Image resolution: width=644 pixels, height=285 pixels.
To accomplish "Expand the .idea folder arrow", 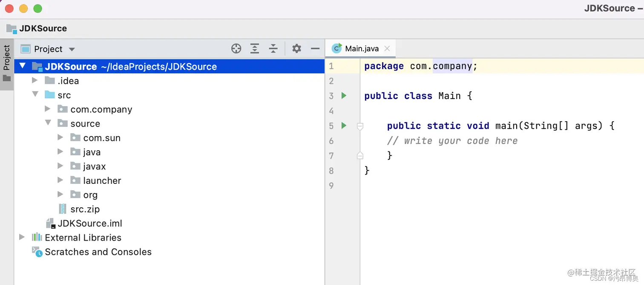I will coord(35,80).
